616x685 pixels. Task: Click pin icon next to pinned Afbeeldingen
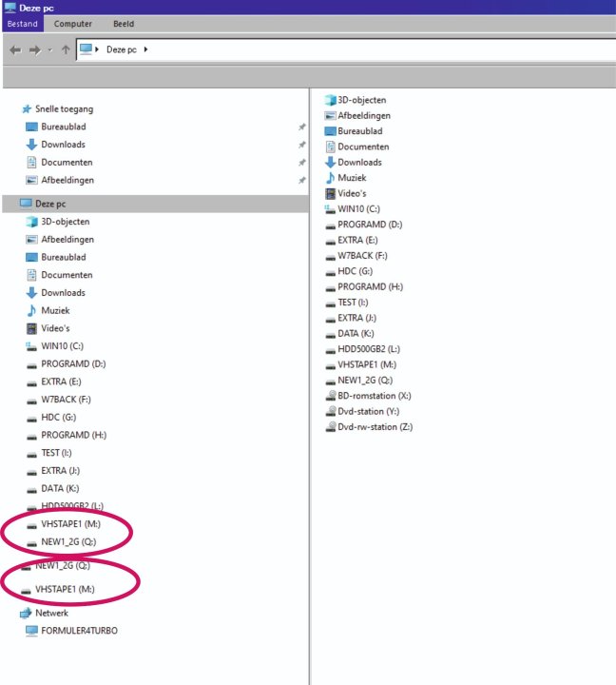[x=301, y=181]
